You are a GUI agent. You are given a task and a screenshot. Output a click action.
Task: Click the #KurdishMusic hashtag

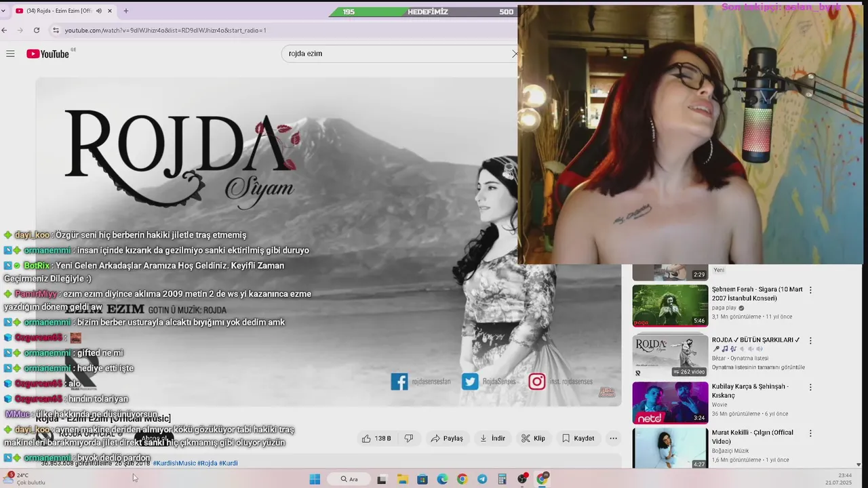pyautogui.click(x=174, y=463)
